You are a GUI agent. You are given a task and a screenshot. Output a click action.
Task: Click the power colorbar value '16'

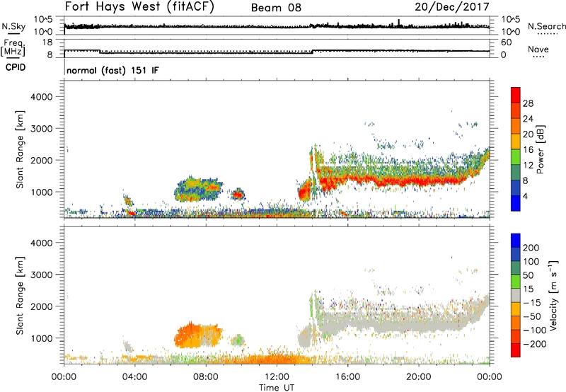coord(528,150)
